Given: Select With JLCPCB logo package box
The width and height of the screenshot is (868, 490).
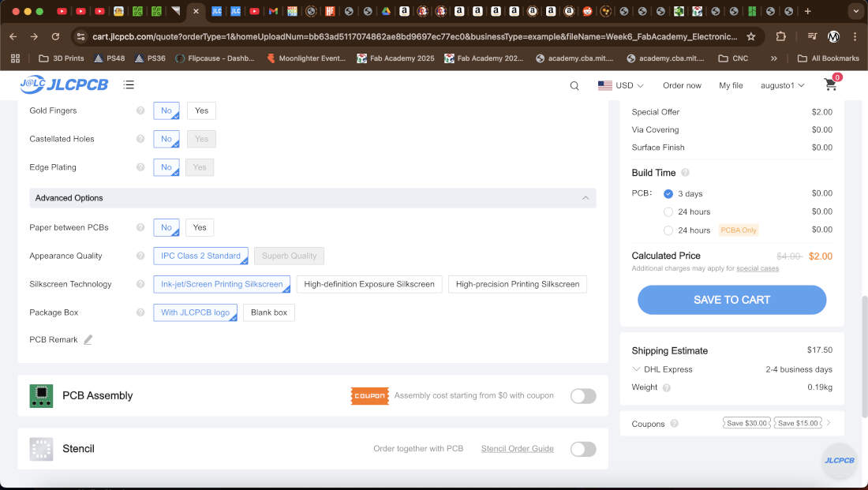Looking at the screenshot, I should 195,312.
